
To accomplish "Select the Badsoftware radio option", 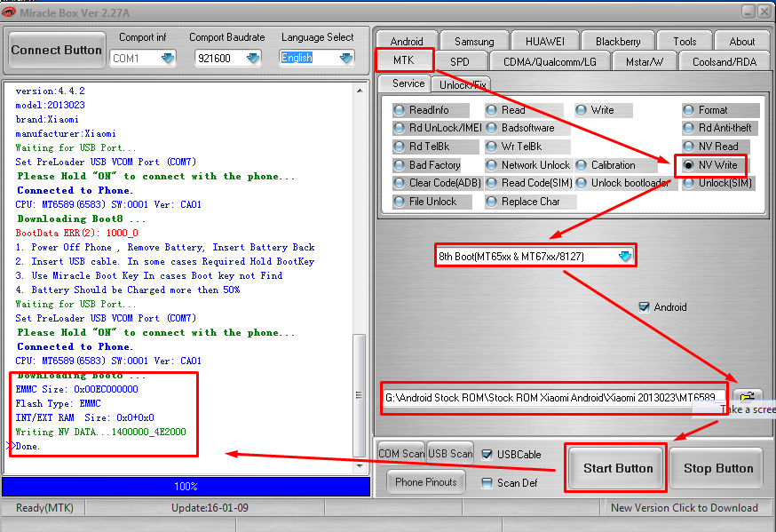I will point(491,128).
